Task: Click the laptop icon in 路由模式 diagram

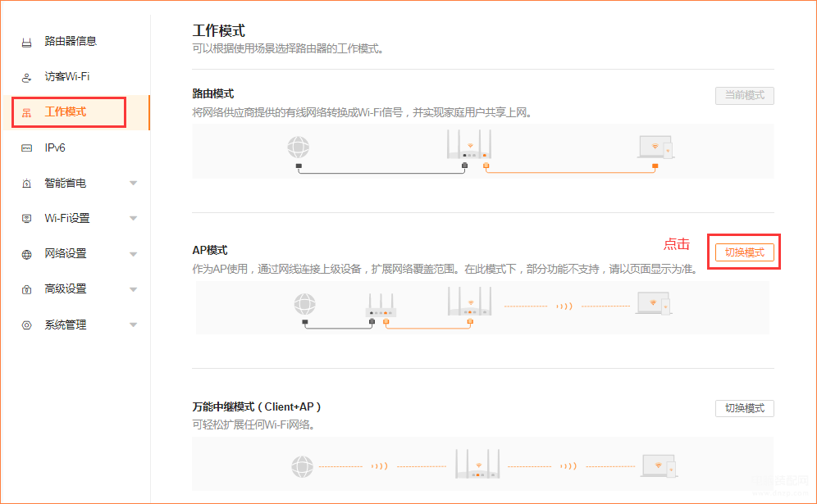Action: pyautogui.click(x=656, y=147)
